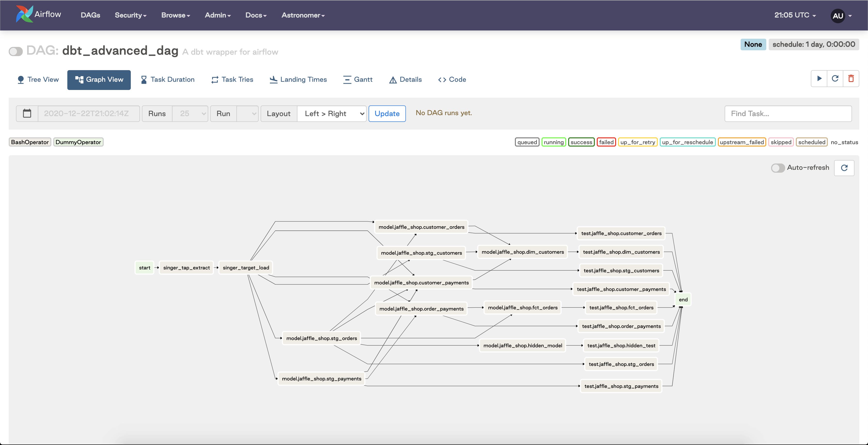Click the Trigger DAG play icon

coord(819,79)
